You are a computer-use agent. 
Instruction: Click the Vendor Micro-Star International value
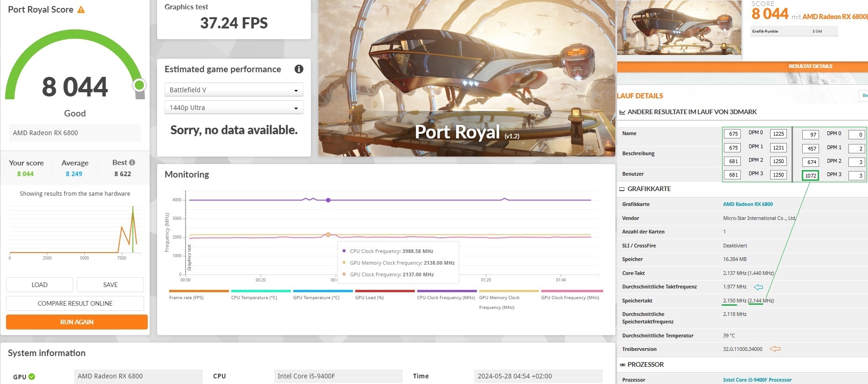759,218
